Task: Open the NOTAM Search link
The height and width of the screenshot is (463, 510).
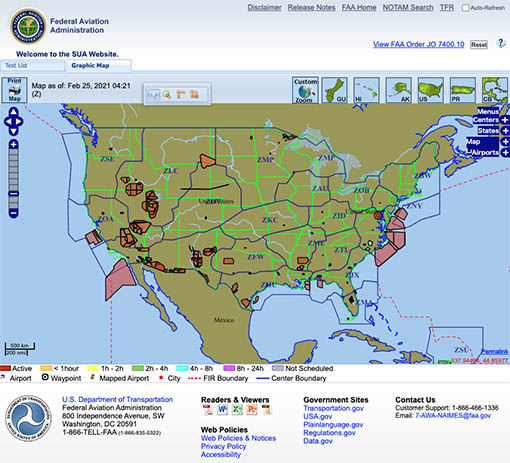Action: (x=408, y=8)
